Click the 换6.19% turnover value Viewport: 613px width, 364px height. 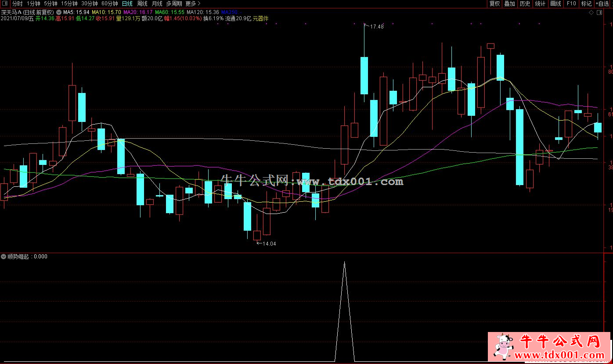[213, 19]
